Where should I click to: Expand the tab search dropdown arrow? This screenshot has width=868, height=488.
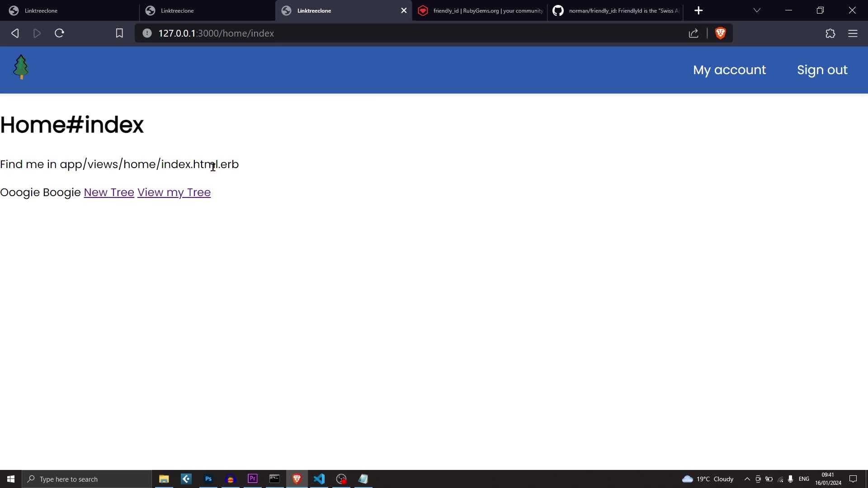[x=757, y=10]
